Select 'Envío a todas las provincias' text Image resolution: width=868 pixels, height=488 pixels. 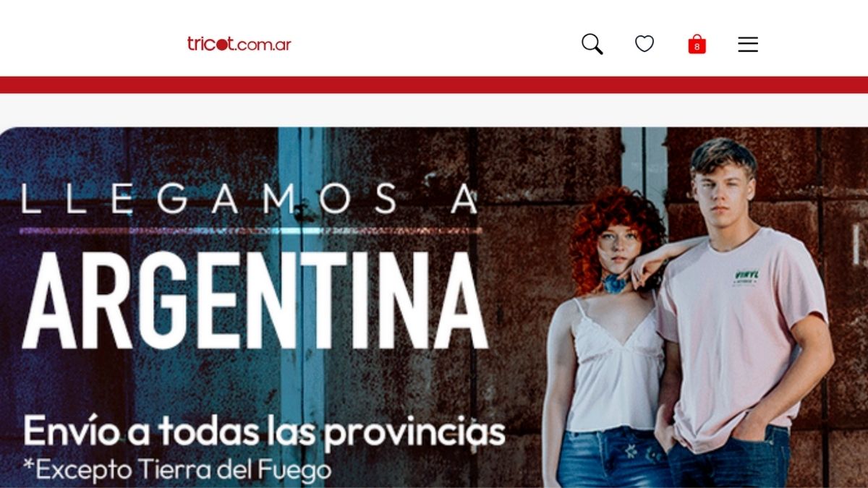tap(264, 431)
